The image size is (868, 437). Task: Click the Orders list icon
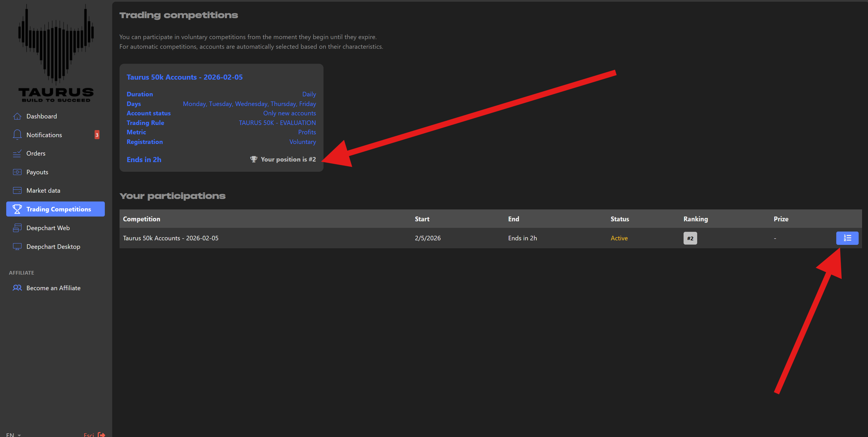[17, 153]
